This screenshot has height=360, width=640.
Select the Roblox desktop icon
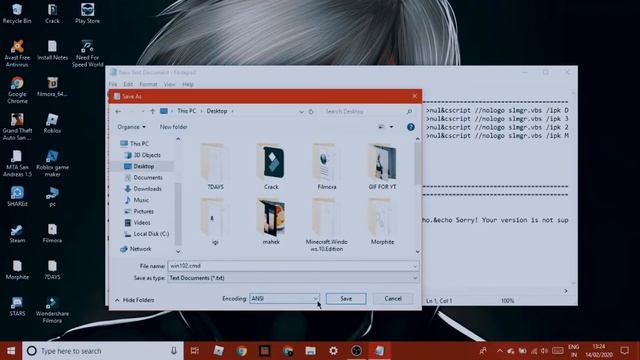click(x=52, y=123)
